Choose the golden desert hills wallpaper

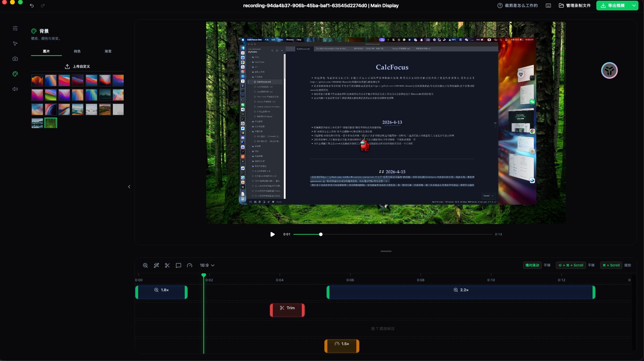105,109
